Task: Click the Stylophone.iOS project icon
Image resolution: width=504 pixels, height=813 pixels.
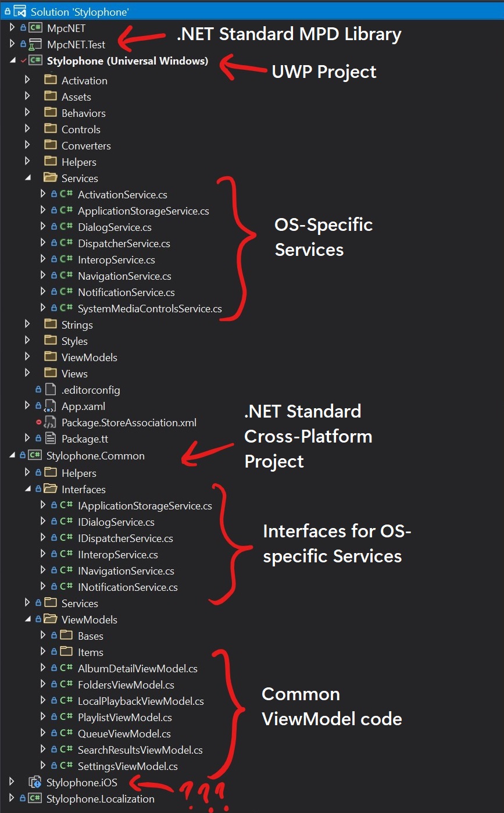Action: click(x=35, y=782)
